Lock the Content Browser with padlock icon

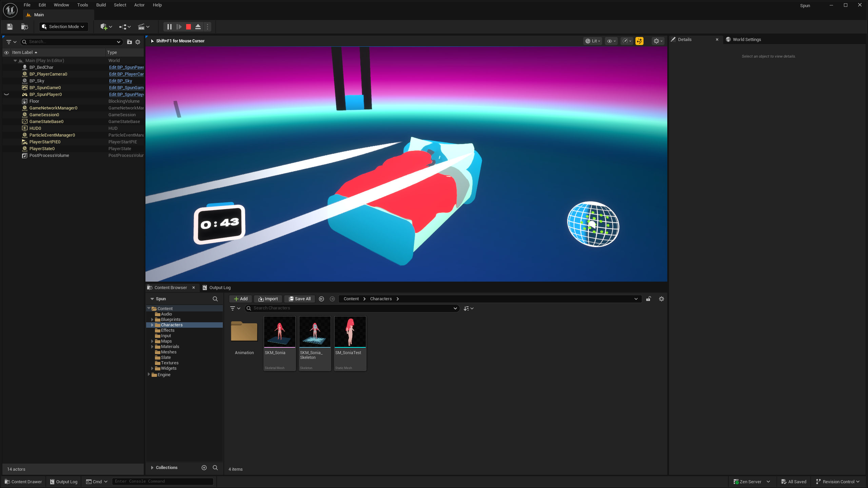649,299
